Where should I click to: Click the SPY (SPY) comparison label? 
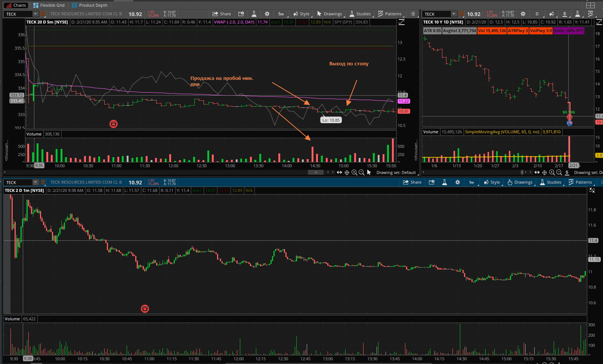click(343, 22)
